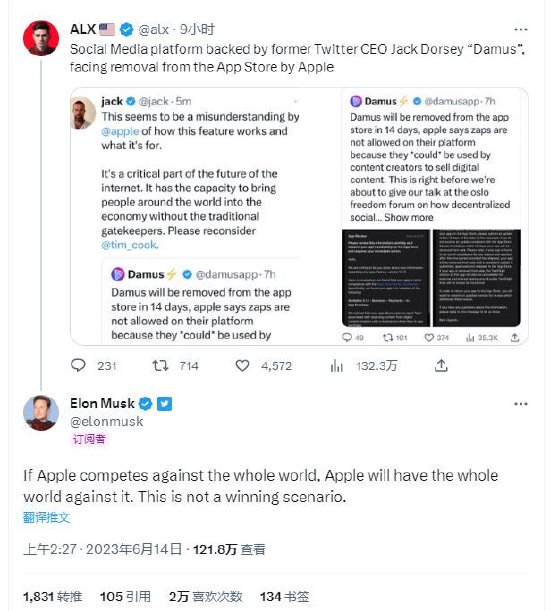This screenshot has height=611, width=550.
Task: Click the 翻译推文 translate link
Action: tap(46, 517)
